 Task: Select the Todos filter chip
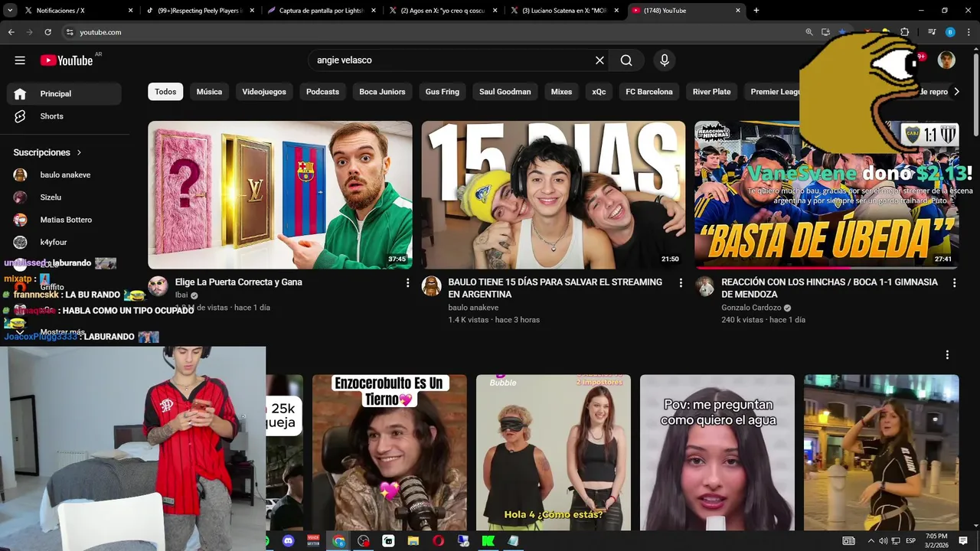[x=165, y=92]
